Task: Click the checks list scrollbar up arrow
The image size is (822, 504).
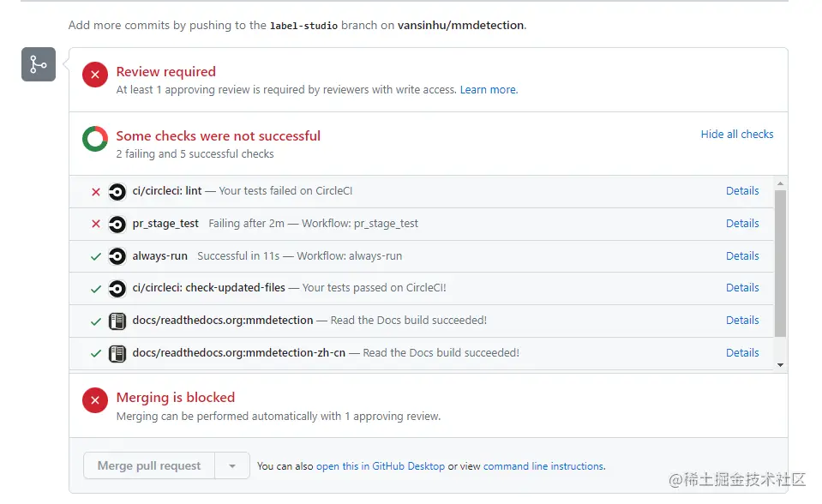Action: point(781,183)
